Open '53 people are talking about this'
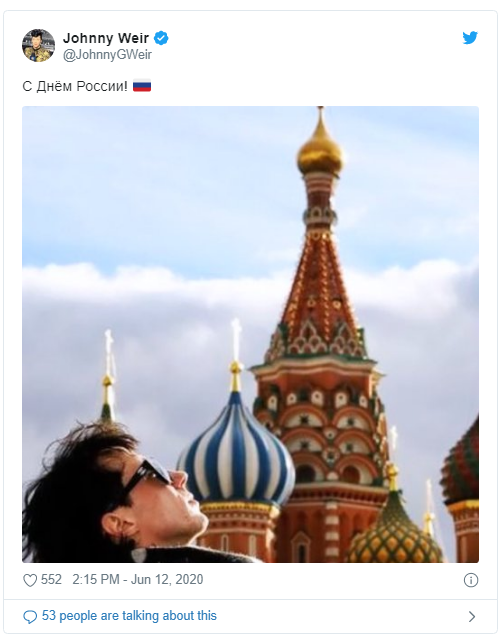This screenshot has width=502, height=642. tap(129, 616)
